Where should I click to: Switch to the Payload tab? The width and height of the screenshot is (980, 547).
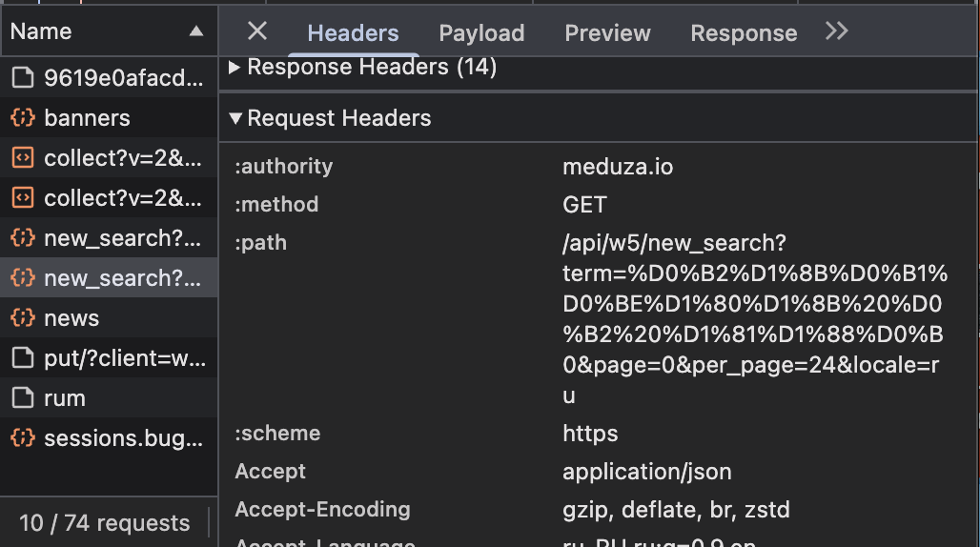pyautogui.click(x=481, y=32)
